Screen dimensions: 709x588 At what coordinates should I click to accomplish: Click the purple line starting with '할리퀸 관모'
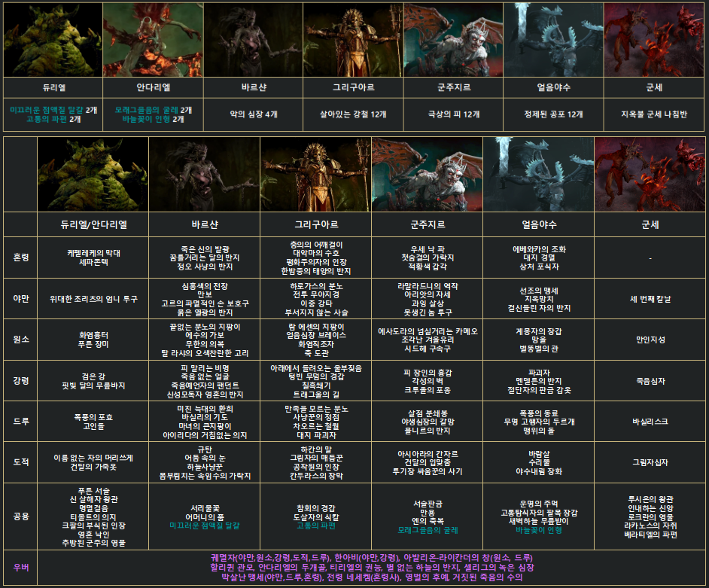click(372, 567)
